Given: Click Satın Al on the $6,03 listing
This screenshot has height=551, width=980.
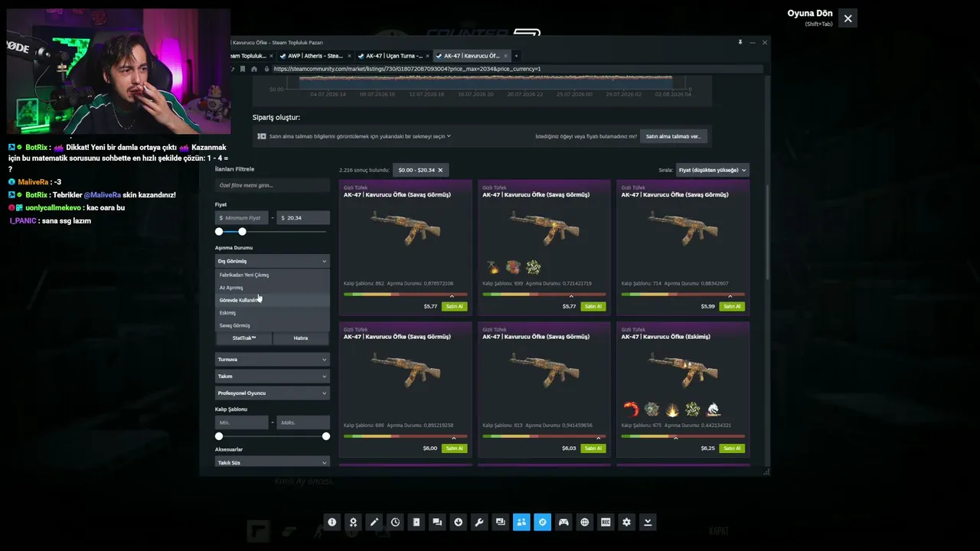Looking at the screenshot, I should (x=593, y=448).
